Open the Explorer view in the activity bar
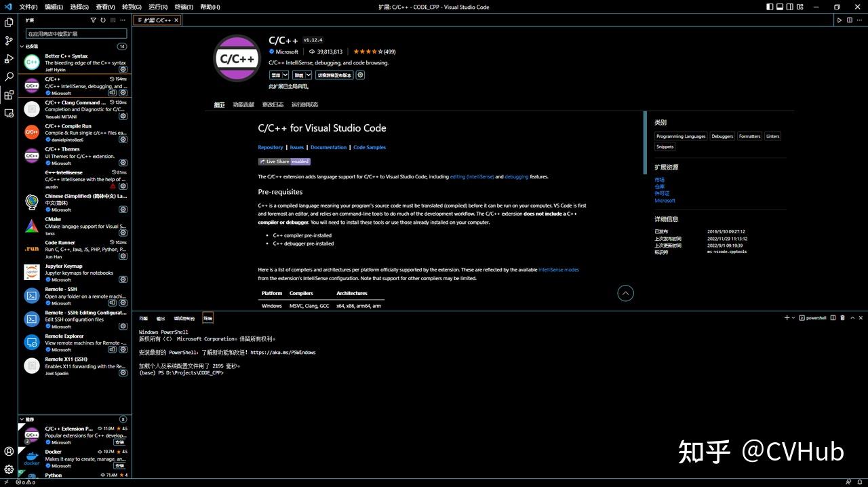 (x=9, y=22)
